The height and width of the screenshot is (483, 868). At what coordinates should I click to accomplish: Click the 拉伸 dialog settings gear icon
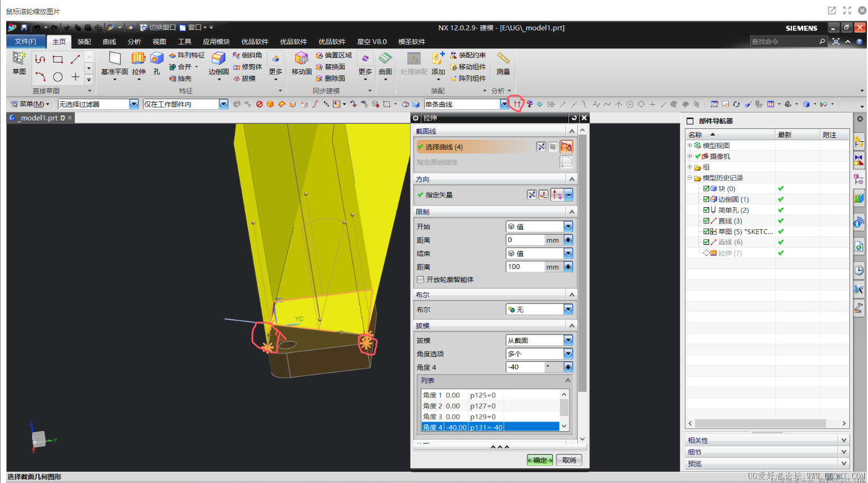[x=416, y=118]
